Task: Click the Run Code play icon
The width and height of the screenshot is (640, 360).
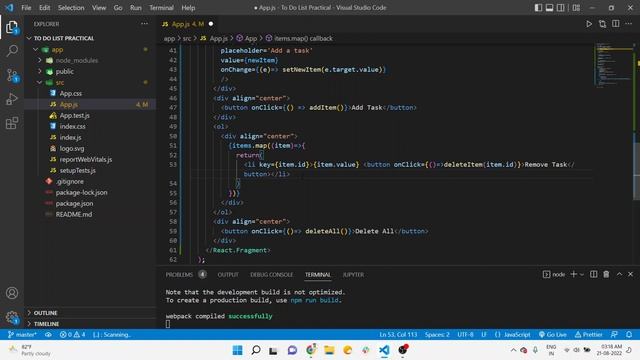Action: 589,24
